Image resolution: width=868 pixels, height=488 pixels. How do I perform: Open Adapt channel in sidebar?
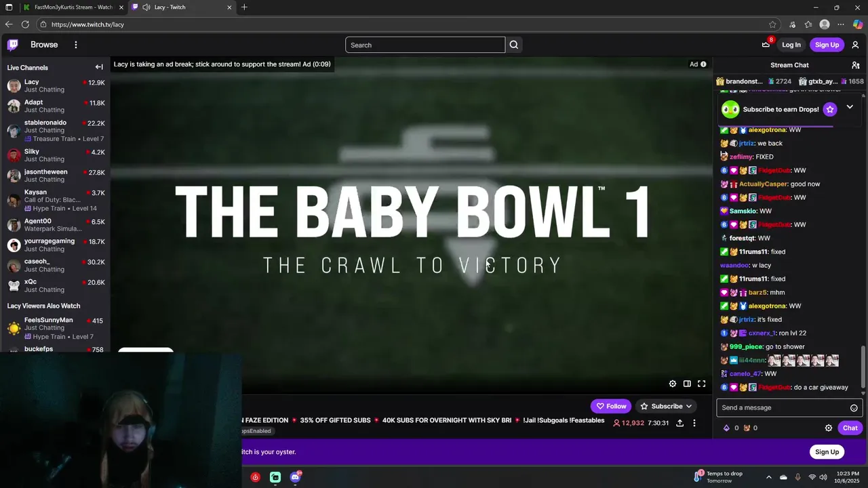(x=55, y=106)
